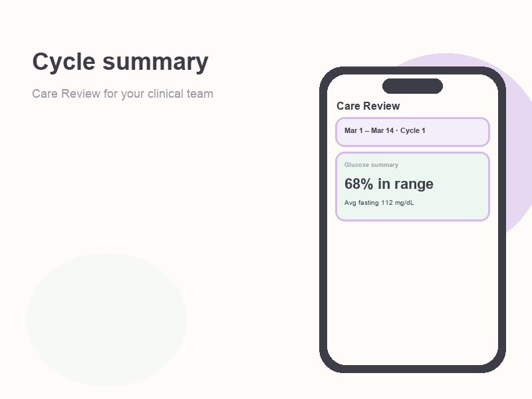Tap the "Avg fasting 112 mg/dL" line
This screenshot has width=532, height=399.
click(x=379, y=203)
